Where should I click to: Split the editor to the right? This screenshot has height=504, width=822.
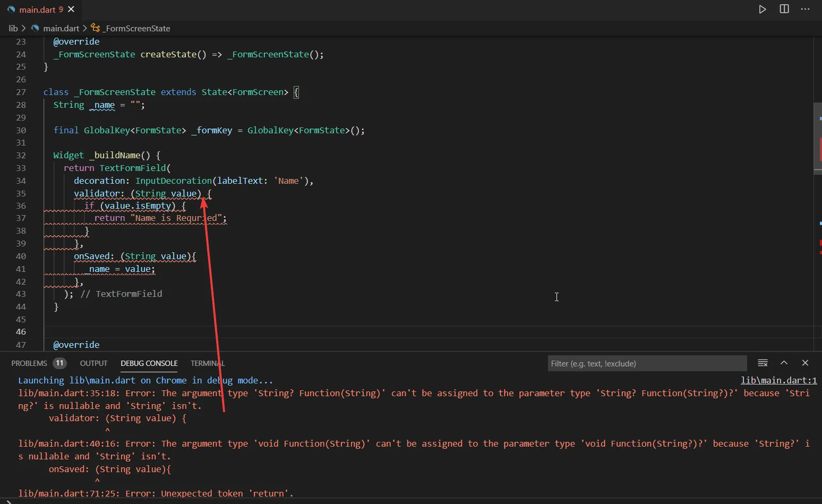(784, 9)
